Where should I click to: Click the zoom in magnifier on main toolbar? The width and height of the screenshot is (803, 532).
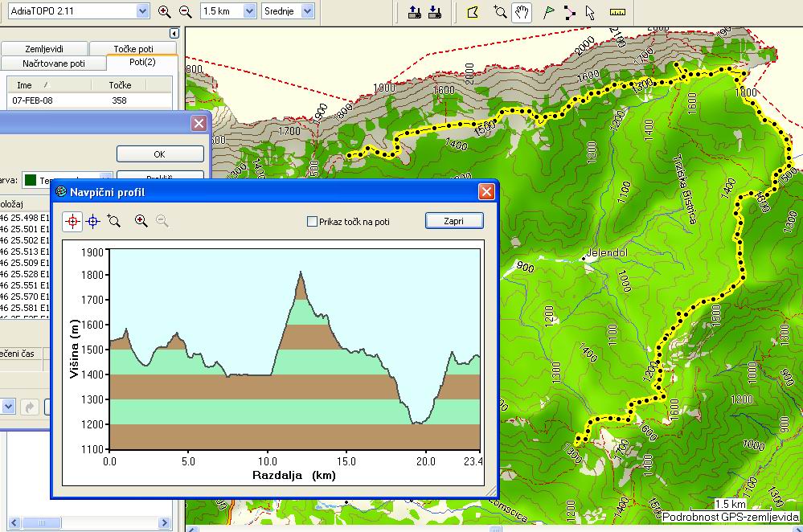pyautogui.click(x=165, y=11)
